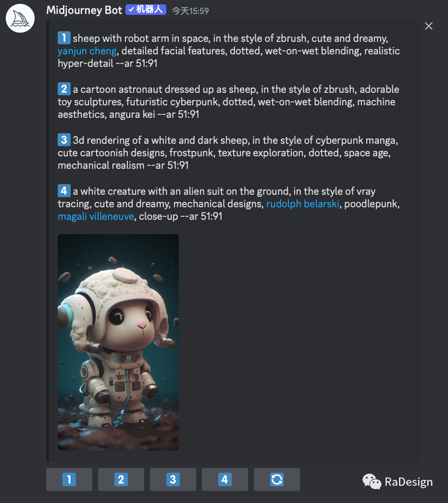This screenshot has width=448, height=503.
Task: Click the number 3 emoji beside third prompt
Action: (64, 140)
